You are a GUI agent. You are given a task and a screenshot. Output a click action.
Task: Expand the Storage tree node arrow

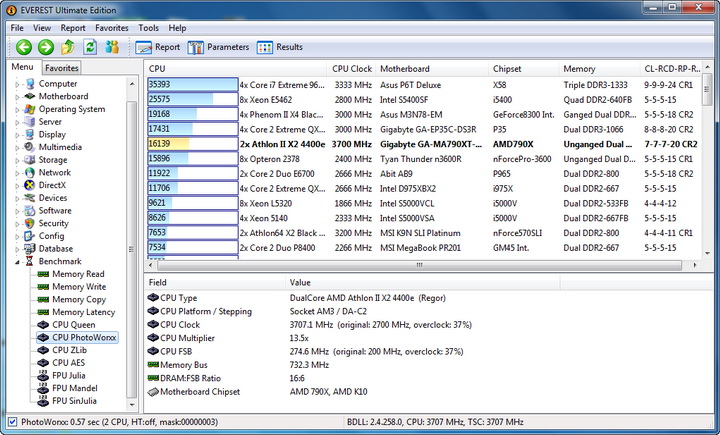pyautogui.click(x=17, y=161)
